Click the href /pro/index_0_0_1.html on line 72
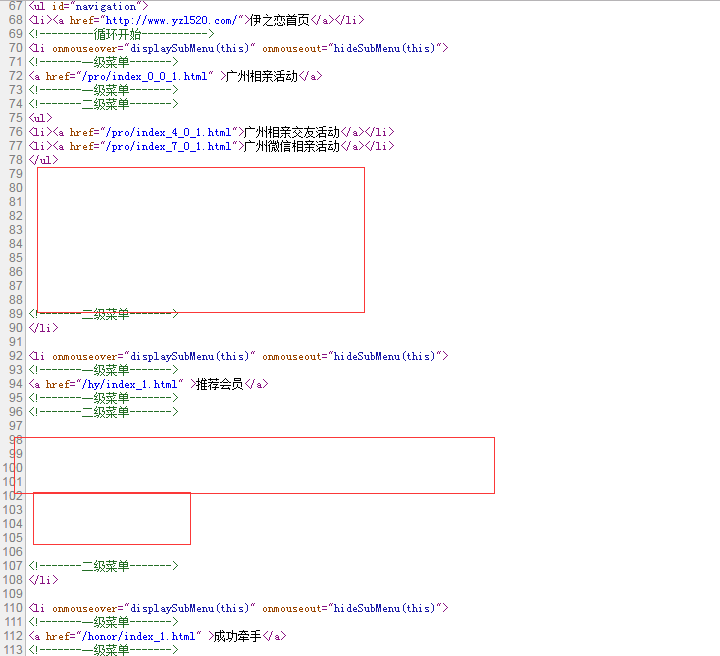Viewport: 720px width, 656px height. coord(144,76)
